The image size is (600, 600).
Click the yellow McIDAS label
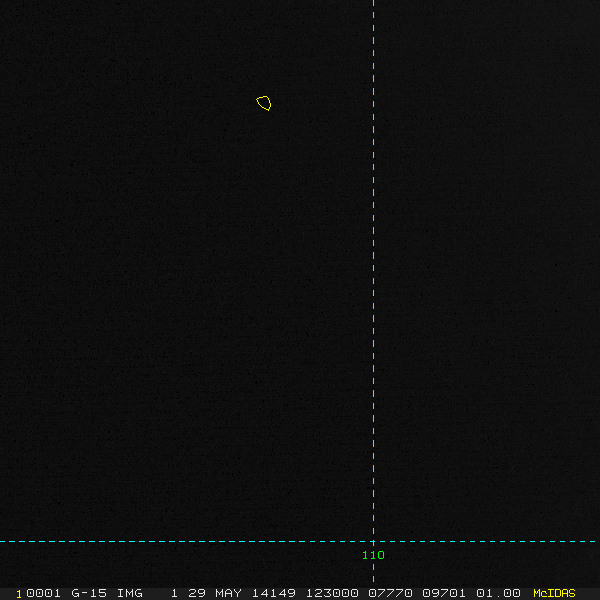(554, 593)
